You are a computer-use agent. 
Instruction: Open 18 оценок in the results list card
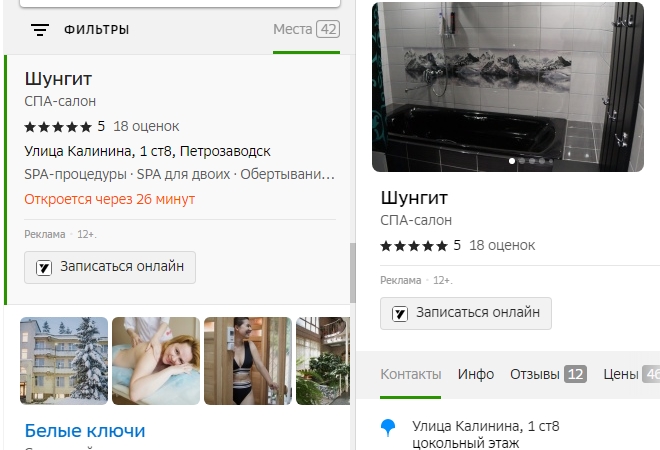[146, 126]
